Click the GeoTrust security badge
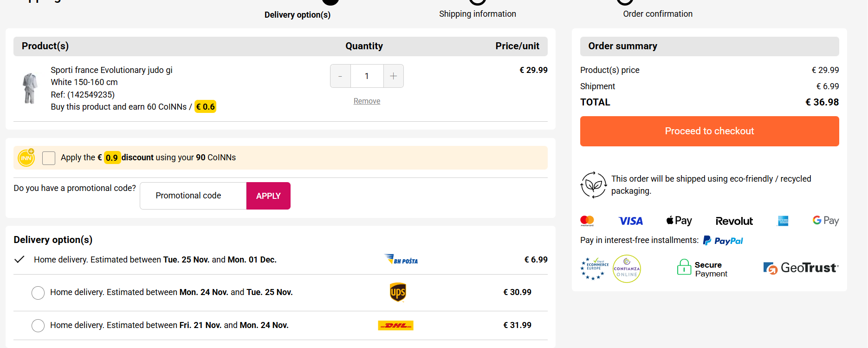Image resolution: width=868 pixels, height=348 pixels. point(801,268)
